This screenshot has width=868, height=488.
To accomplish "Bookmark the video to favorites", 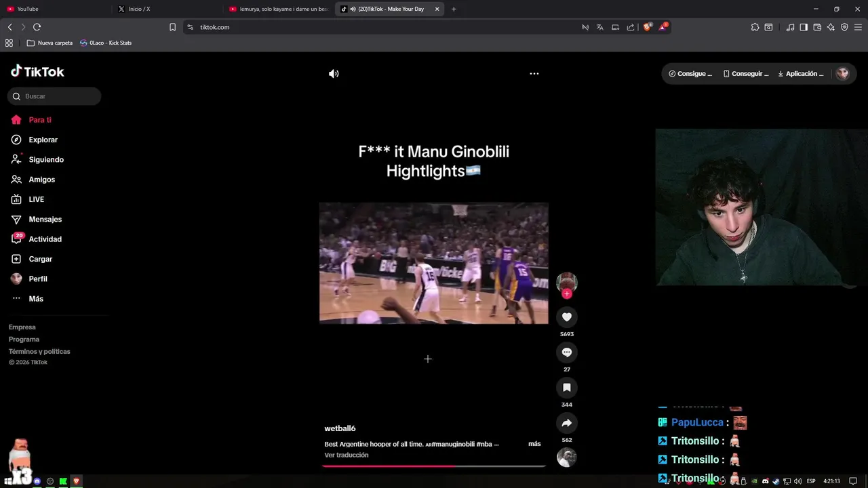I will click(567, 387).
